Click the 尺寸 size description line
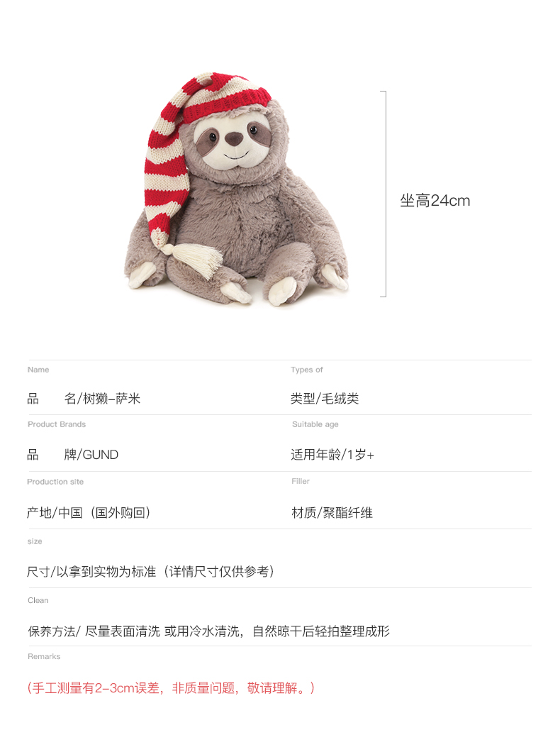The width and height of the screenshot is (560, 752). tap(150, 572)
